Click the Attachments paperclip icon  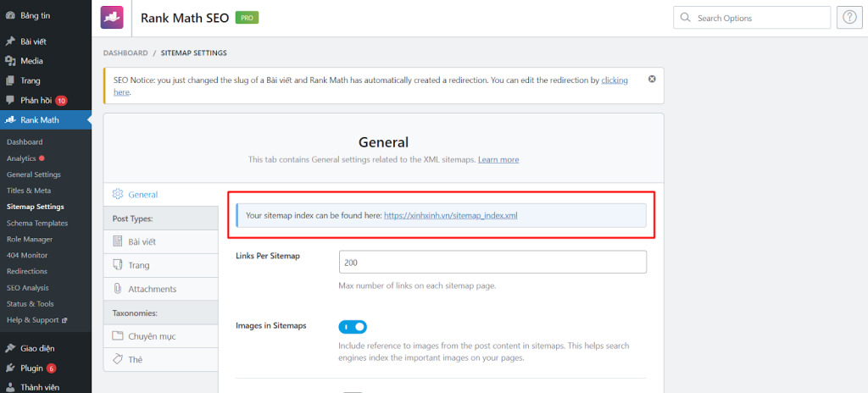117,289
